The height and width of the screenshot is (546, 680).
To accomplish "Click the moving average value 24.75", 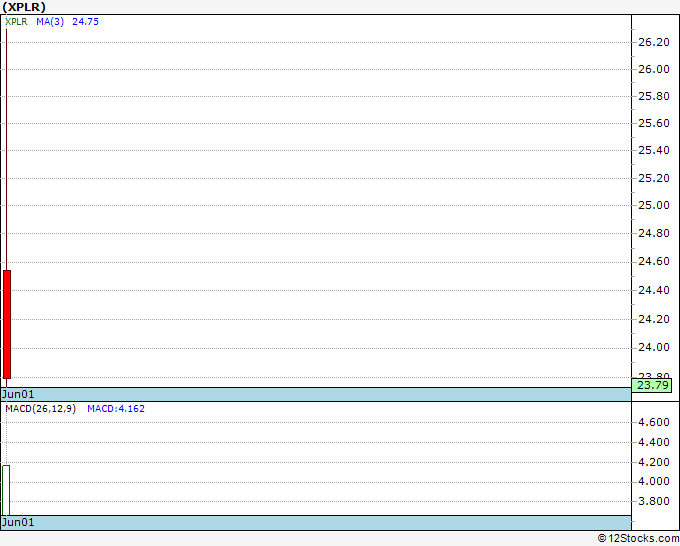I will click(x=85, y=22).
